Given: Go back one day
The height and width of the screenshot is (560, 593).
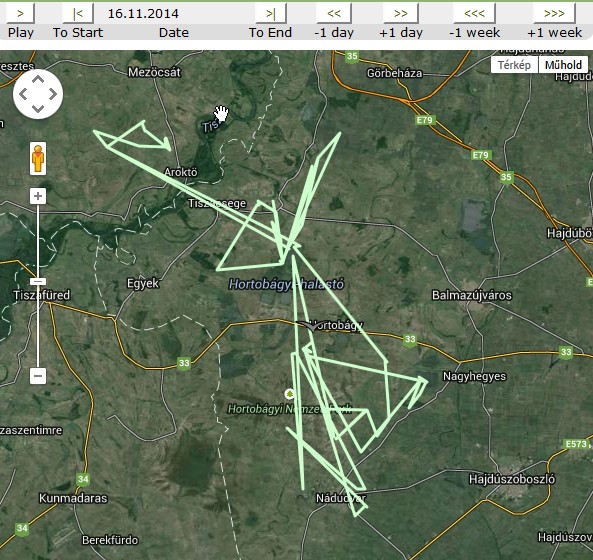Looking at the screenshot, I should pyautogui.click(x=334, y=14).
